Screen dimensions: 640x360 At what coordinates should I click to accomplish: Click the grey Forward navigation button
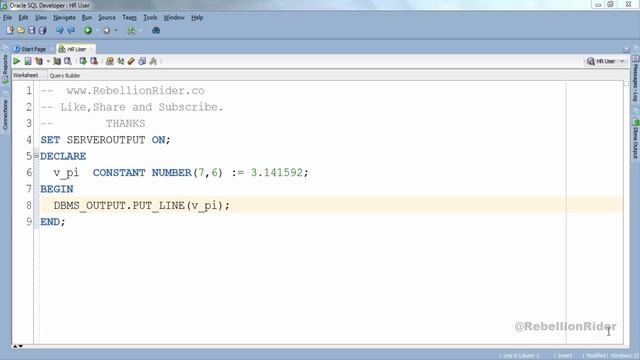[x=107, y=30]
